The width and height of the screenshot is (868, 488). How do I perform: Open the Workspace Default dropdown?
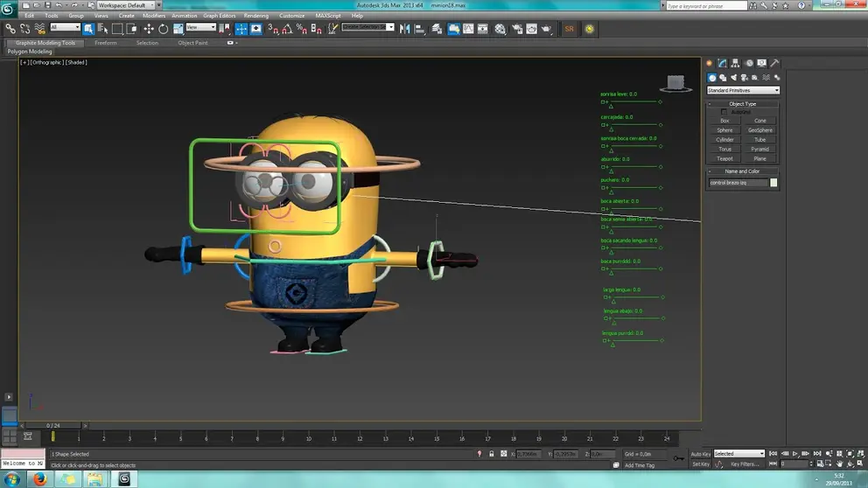(x=127, y=5)
